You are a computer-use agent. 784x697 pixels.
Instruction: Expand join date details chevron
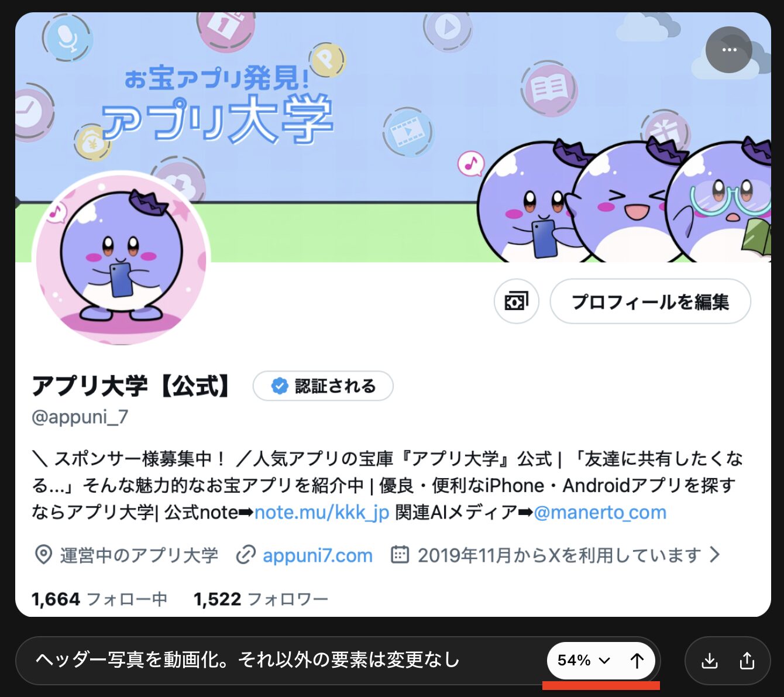pyautogui.click(x=714, y=554)
